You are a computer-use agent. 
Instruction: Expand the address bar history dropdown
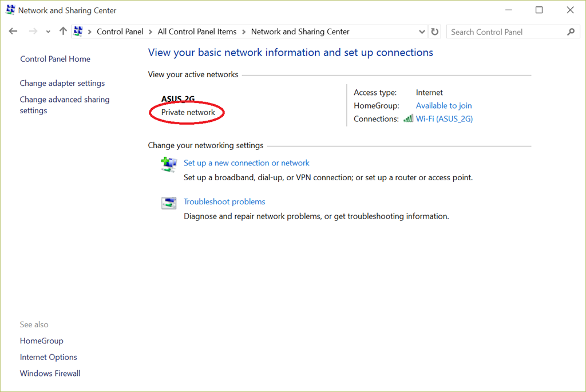coord(422,32)
